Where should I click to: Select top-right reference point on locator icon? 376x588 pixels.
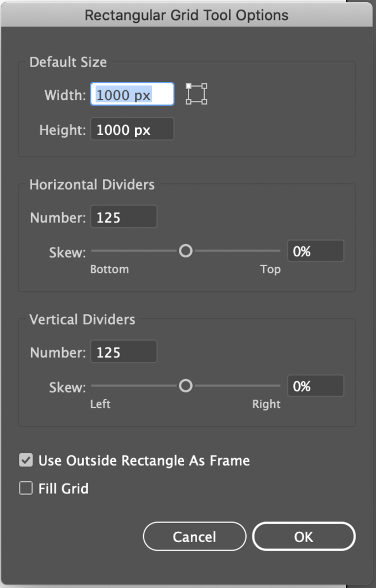tap(204, 86)
